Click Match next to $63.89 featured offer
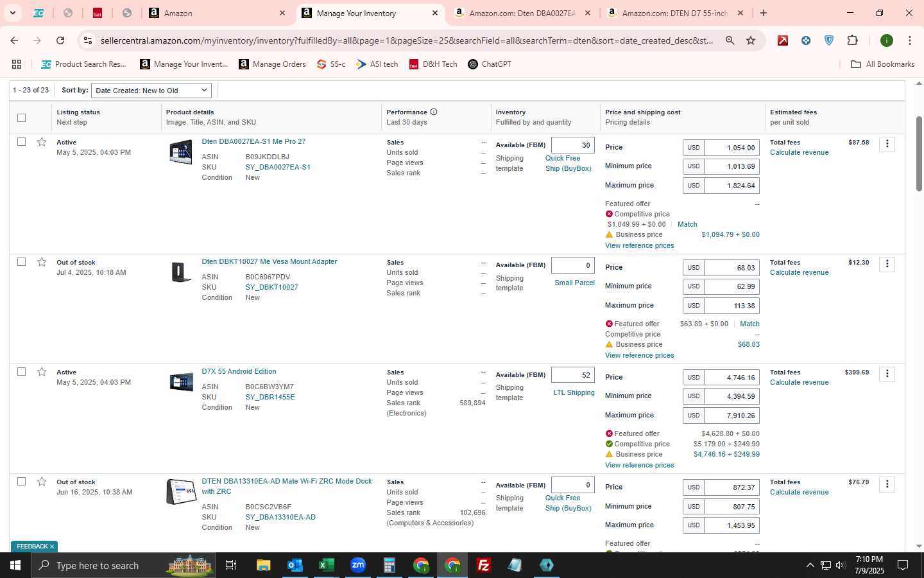The height and width of the screenshot is (578, 924). click(749, 324)
